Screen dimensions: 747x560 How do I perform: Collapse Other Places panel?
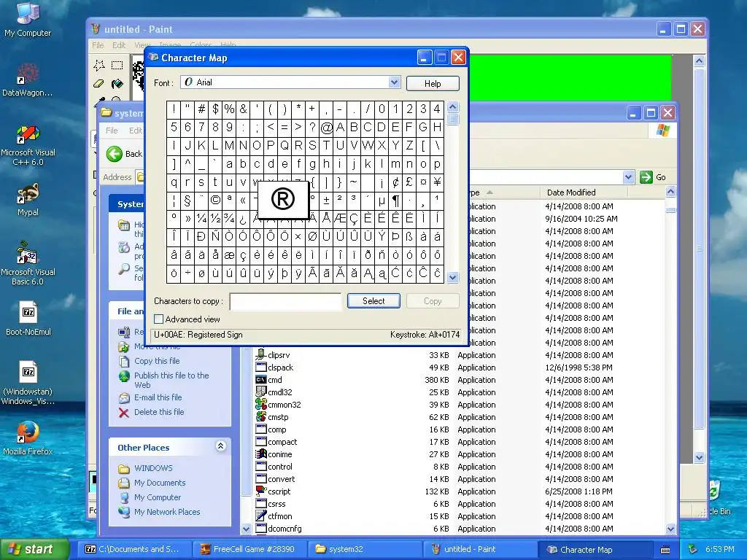tap(220, 446)
